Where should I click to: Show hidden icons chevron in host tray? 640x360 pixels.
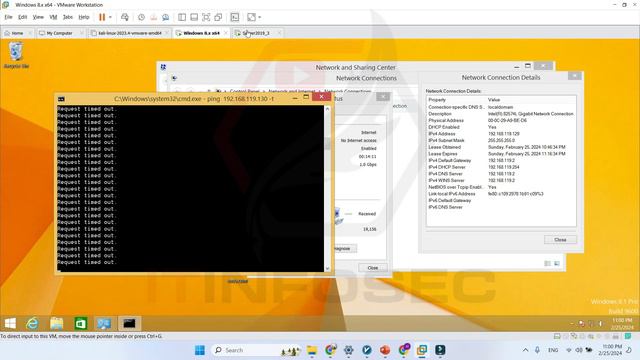pyautogui.click(x=525, y=350)
